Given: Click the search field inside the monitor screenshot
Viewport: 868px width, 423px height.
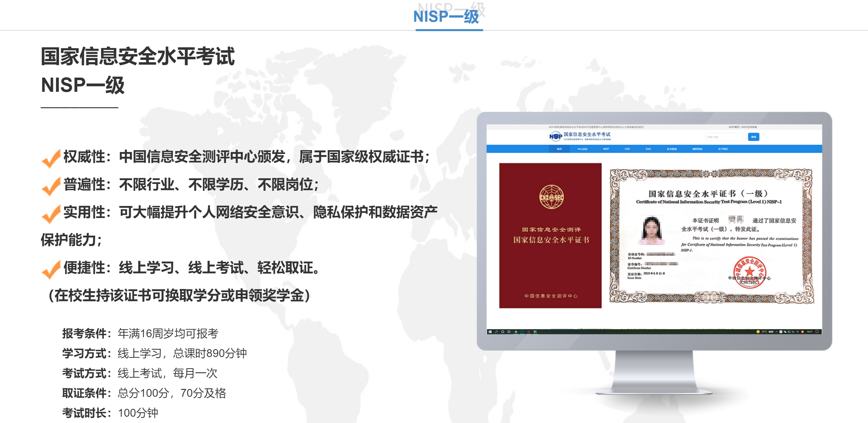Looking at the screenshot, I should click(727, 137).
